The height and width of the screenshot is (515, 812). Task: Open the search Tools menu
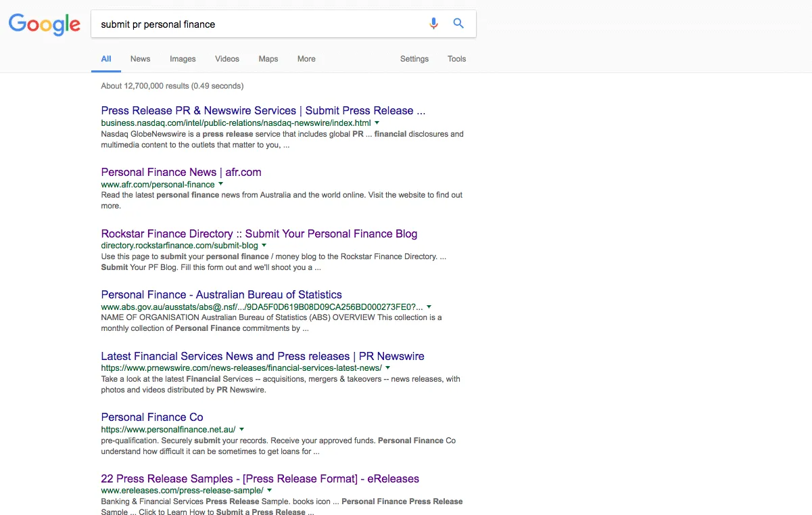(457, 59)
